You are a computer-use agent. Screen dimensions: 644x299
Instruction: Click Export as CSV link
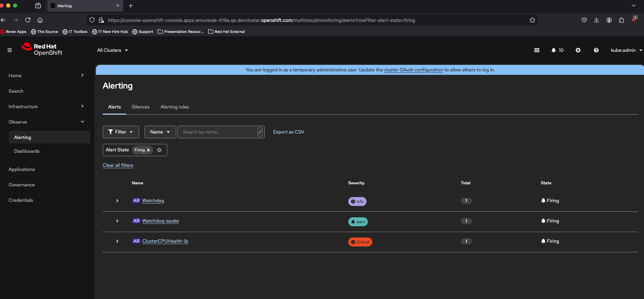[289, 132]
